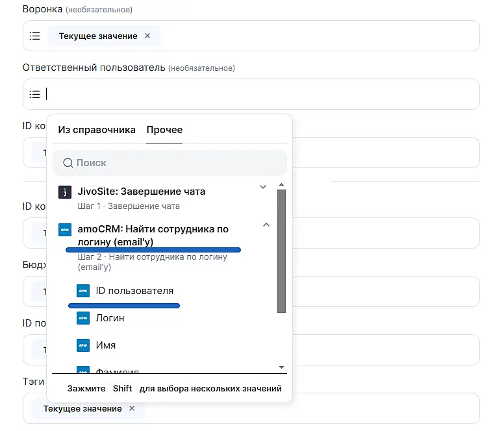The width and height of the screenshot is (504, 431).
Task: Click the list icon in the Воронка field
Action: point(35,36)
